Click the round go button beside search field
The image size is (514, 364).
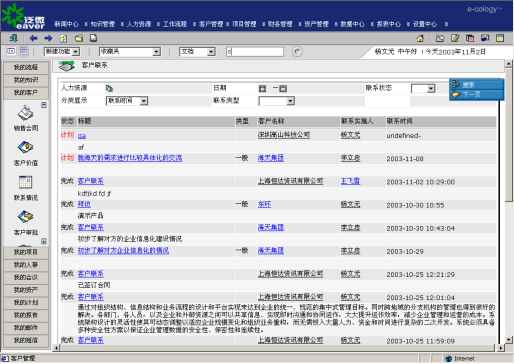[297, 52]
